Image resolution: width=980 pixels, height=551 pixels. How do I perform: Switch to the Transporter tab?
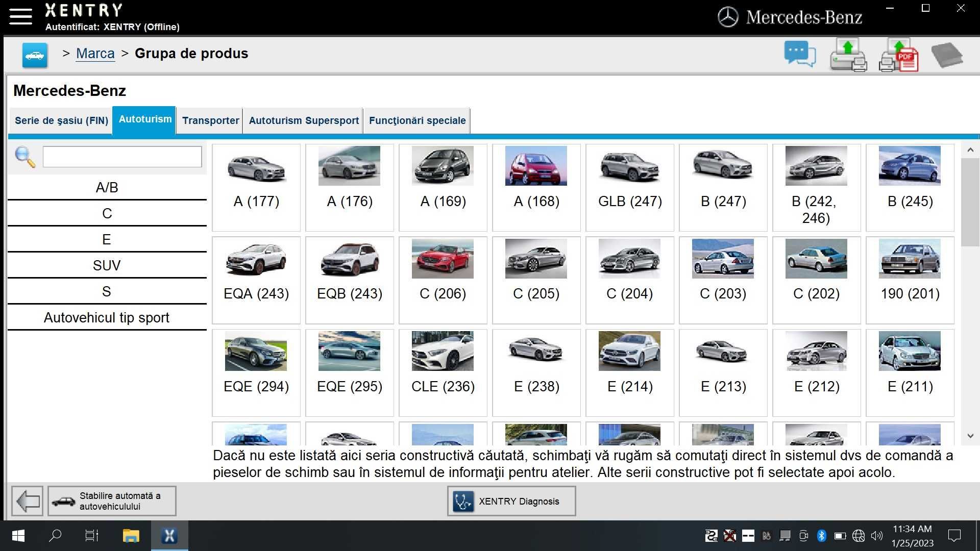(210, 121)
